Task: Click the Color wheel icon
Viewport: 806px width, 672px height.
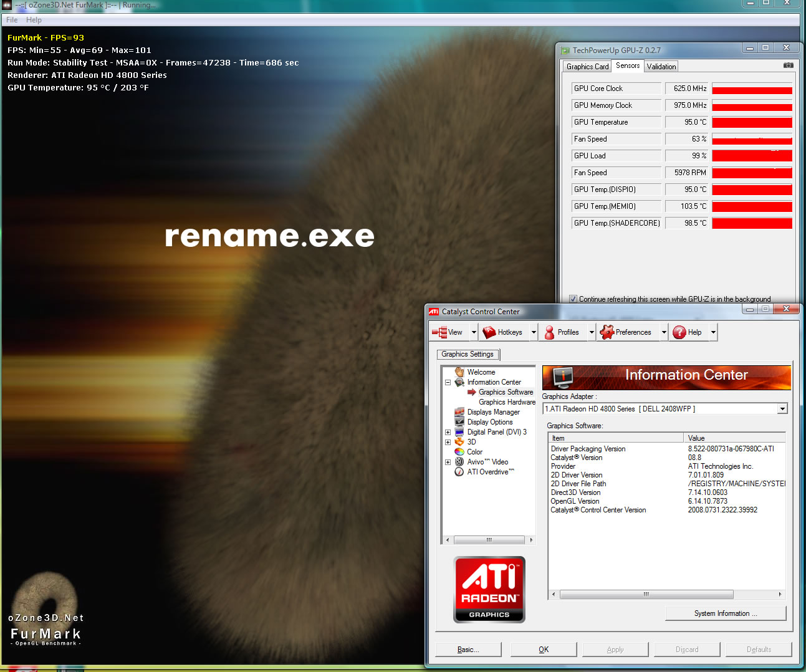Action: click(459, 452)
